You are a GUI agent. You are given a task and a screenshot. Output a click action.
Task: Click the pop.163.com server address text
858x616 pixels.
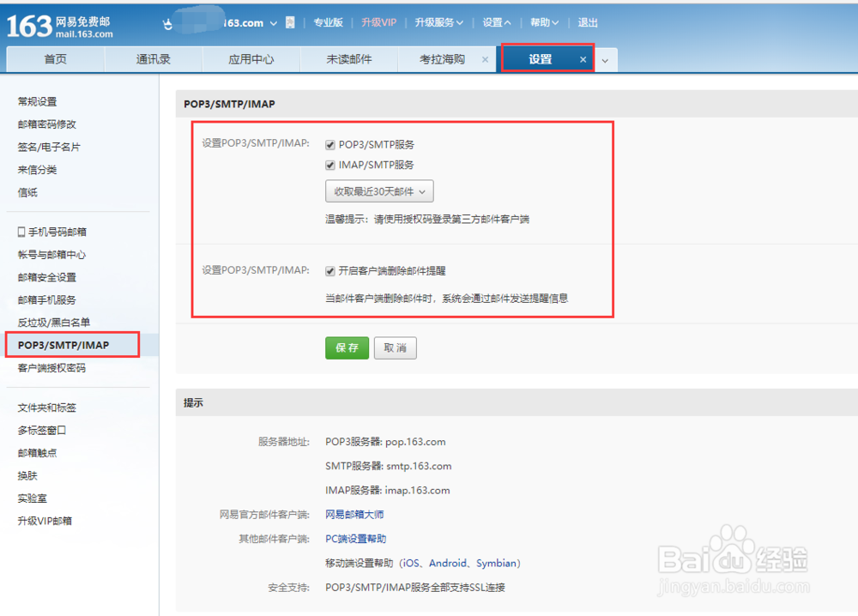pyautogui.click(x=415, y=442)
